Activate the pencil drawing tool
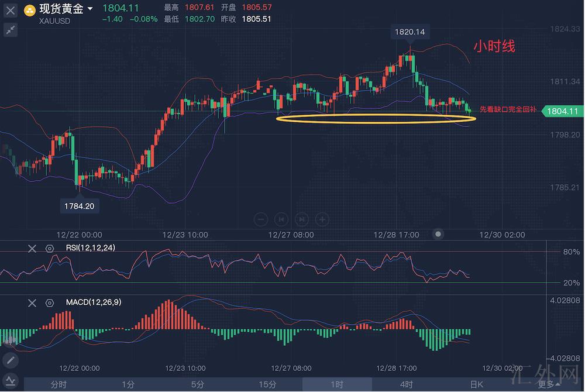 pos(11,360)
